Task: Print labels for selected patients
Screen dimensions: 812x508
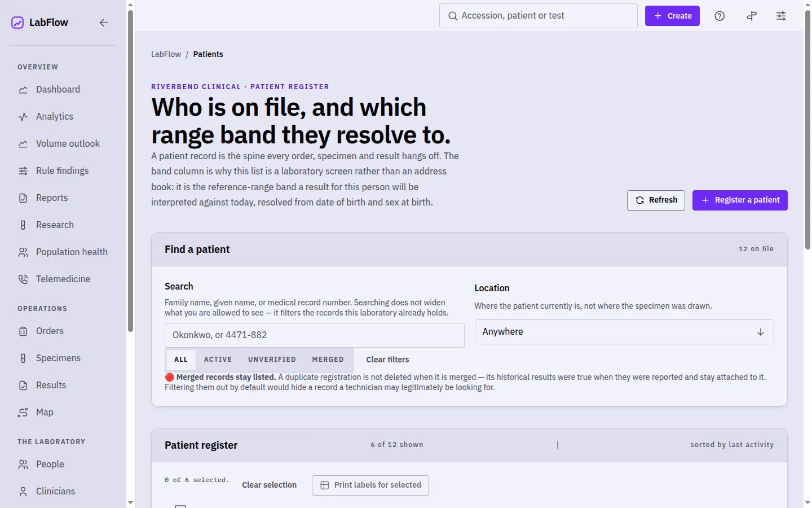Action: (370, 485)
